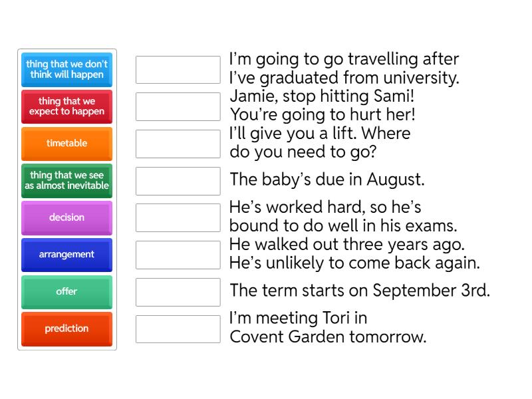Select the 'offer' label tile
This screenshot has width=532, height=399.
click(x=66, y=292)
